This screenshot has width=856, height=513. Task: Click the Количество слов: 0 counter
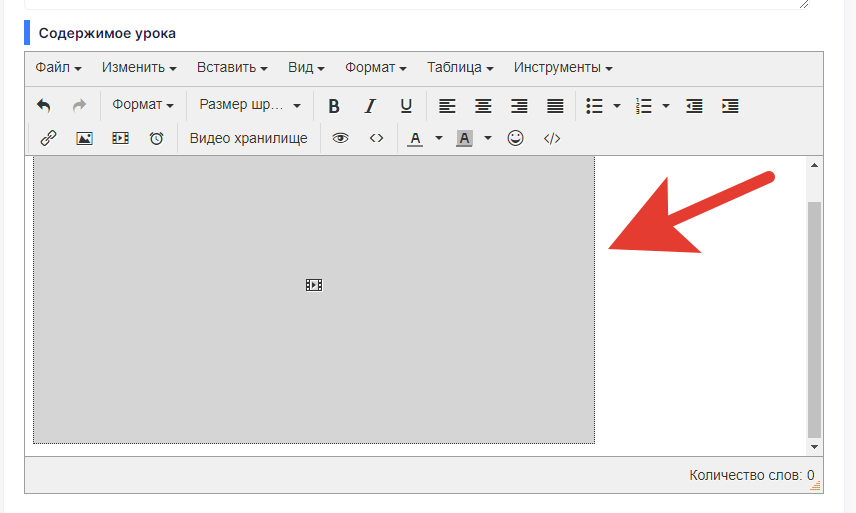(752, 475)
